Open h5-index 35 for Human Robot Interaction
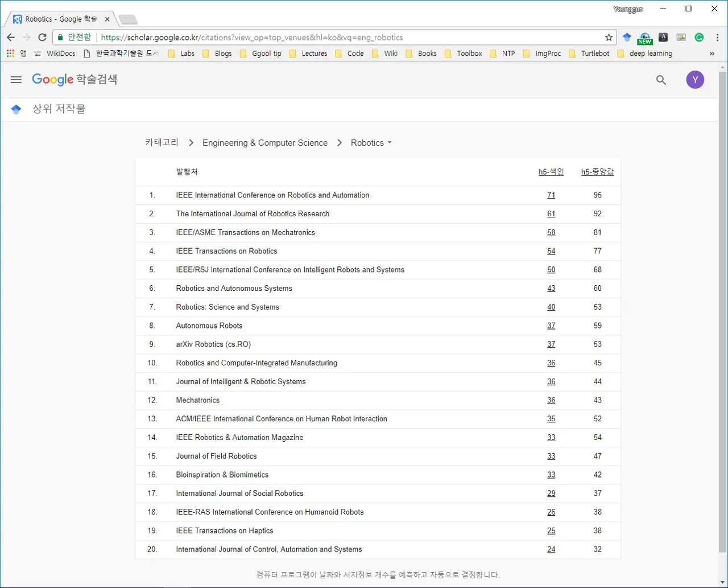This screenshot has width=728, height=588. (x=551, y=419)
